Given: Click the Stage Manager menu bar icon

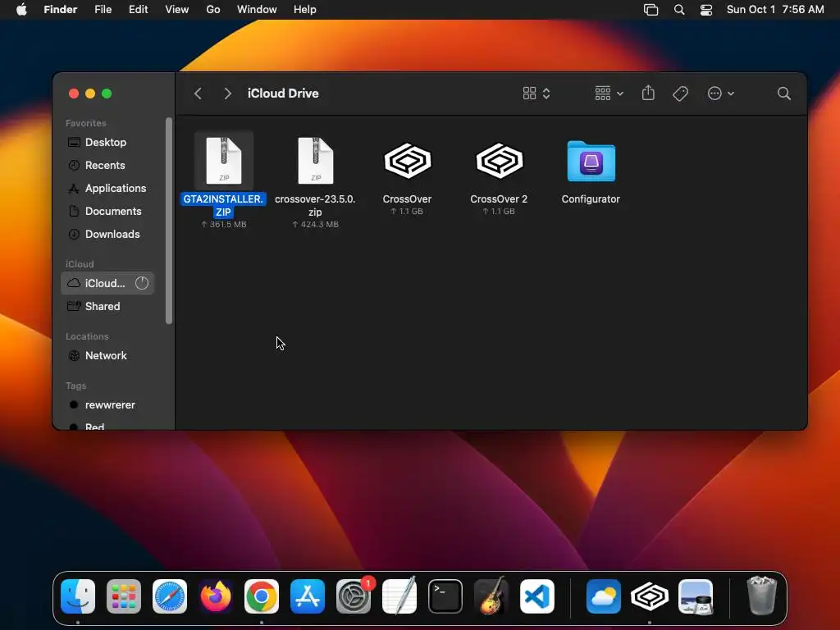Looking at the screenshot, I should [651, 10].
